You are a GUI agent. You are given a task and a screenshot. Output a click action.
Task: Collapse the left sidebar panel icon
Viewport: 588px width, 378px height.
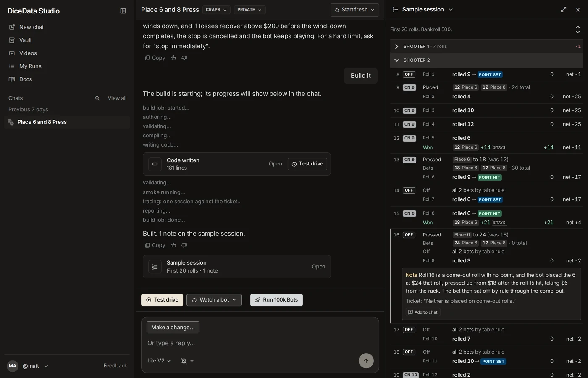(x=123, y=11)
